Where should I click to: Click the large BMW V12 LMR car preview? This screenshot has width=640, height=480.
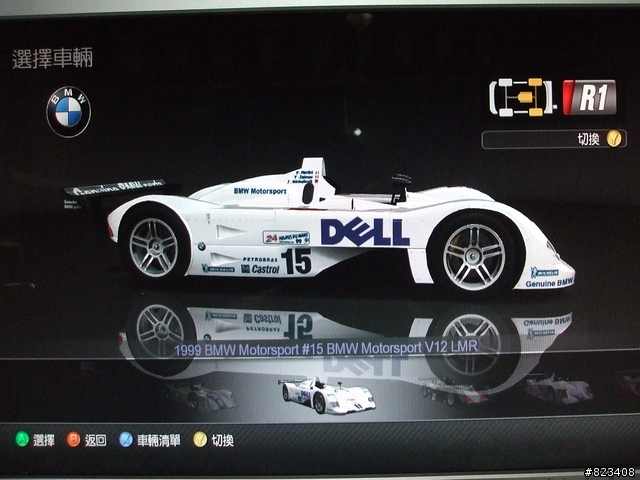tap(320, 226)
